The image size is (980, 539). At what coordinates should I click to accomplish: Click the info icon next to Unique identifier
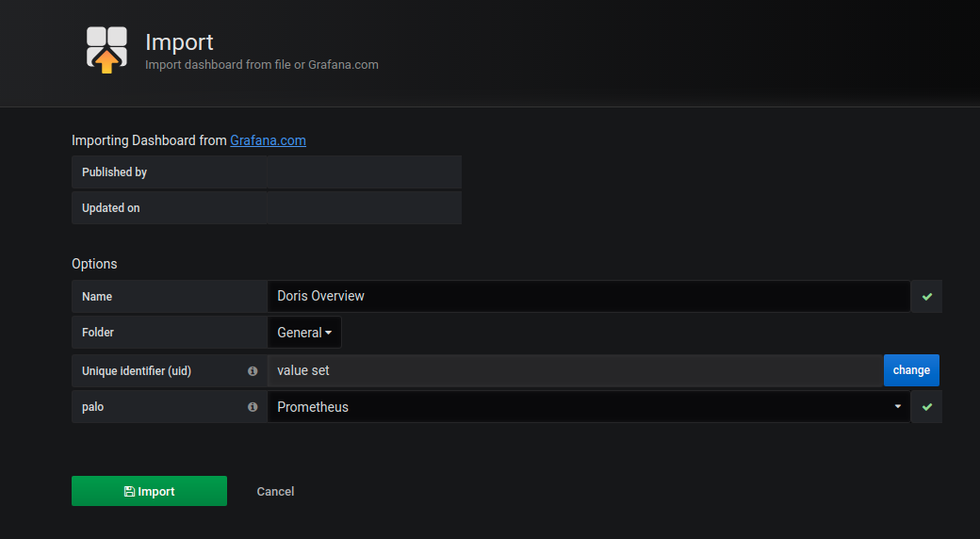(253, 371)
